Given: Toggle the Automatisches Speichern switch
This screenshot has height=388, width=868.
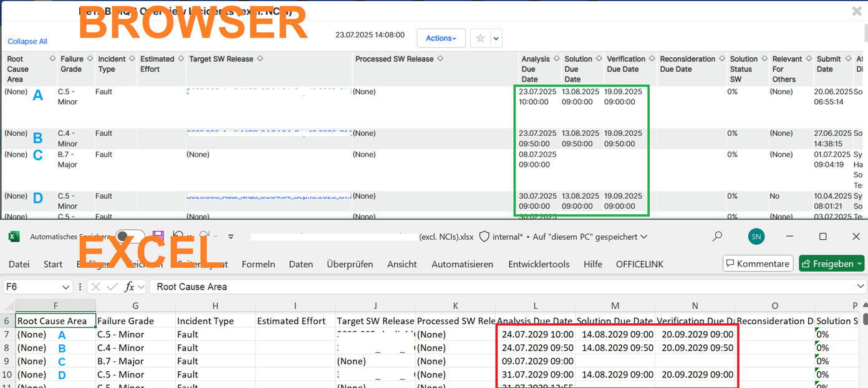Looking at the screenshot, I should tap(130, 237).
